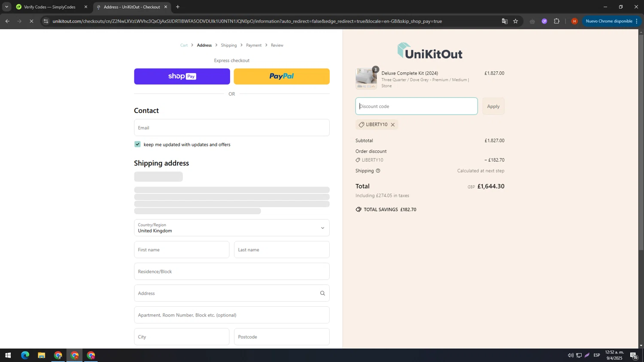The height and width of the screenshot is (362, 644).
Task: Click the Postcode field
Action: point(282,337)
